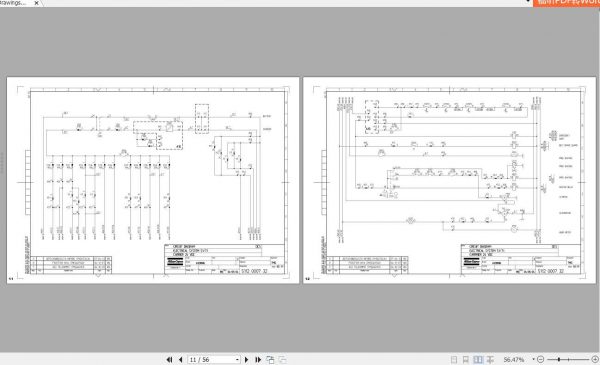Image resolution: width=600 pixels, height=365 pixels.
Task: Select the two-page facing view
Action: point(478,360)
